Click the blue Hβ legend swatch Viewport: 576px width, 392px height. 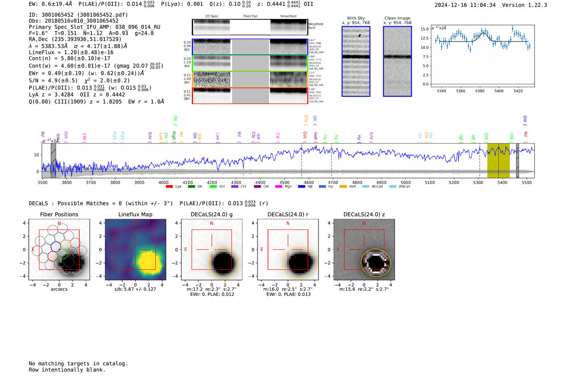pyautogui.click(x=302, y=187)
